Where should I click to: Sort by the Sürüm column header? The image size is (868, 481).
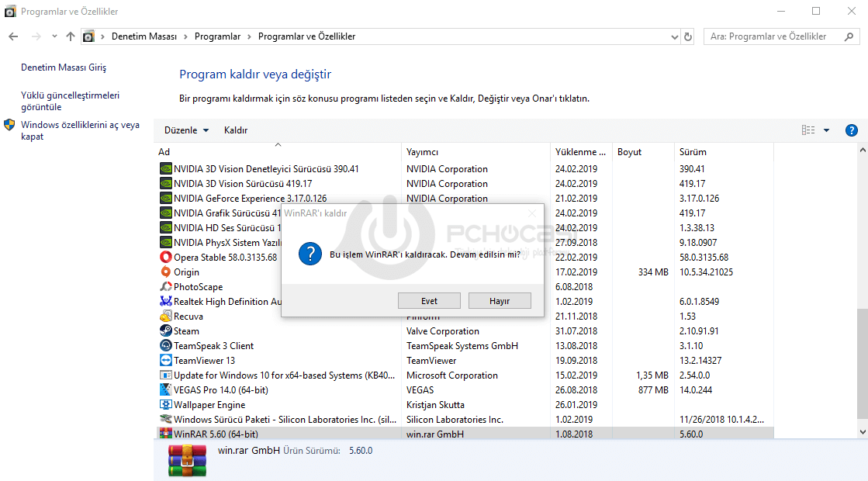tap(724, 151)
